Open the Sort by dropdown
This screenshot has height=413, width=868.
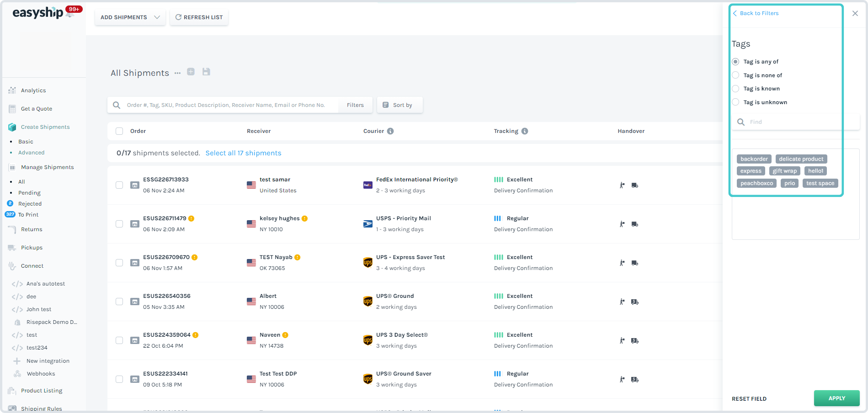pyautogui.click(x=399, y=105)
